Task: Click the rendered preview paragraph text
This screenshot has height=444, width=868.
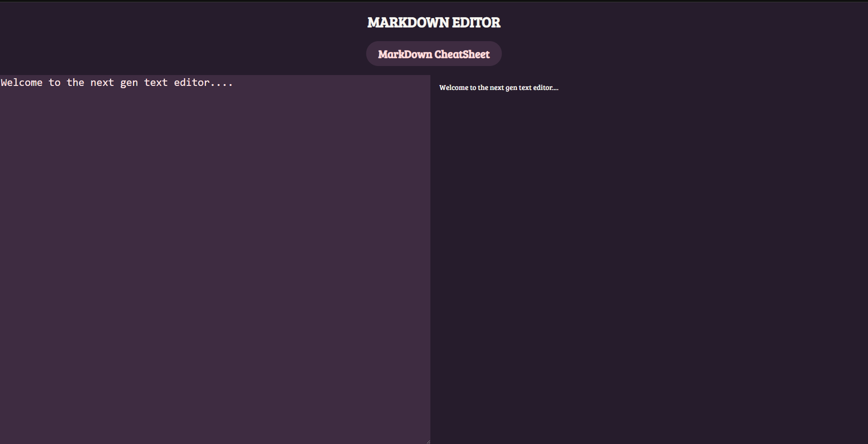Action: [499, 88]
